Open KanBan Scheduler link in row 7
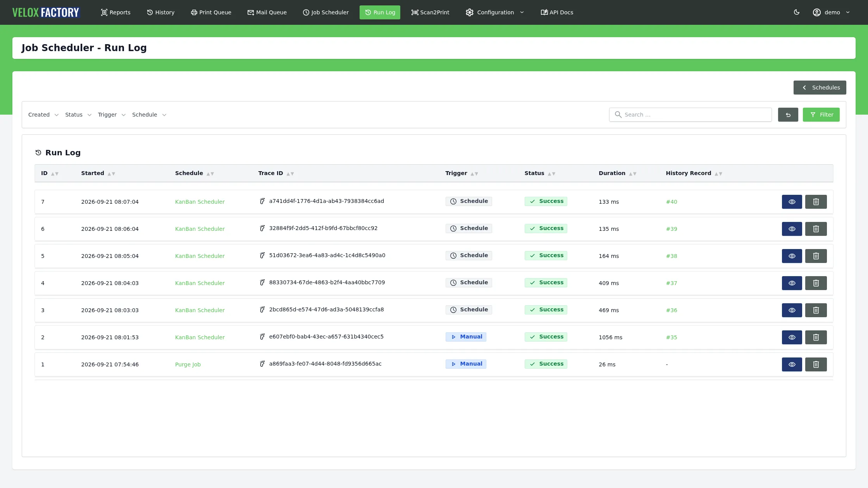This screenshot has height=488, width=868. click(200, 202)
